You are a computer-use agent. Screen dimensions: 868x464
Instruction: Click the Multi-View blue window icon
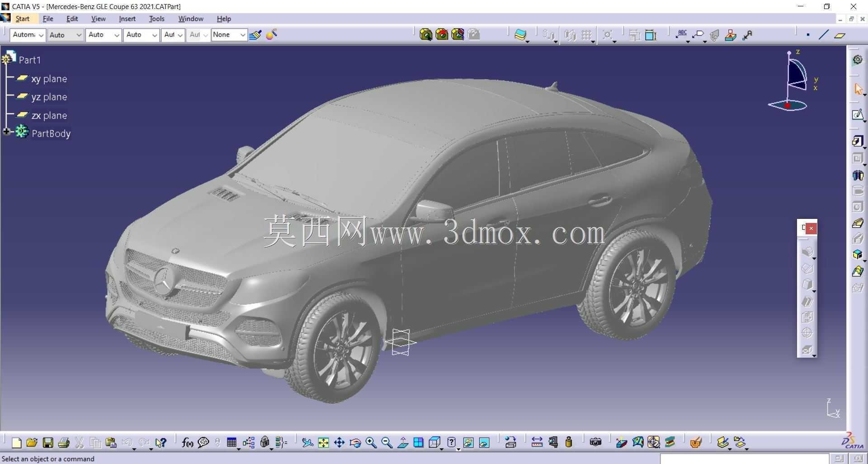click(419, 443)
